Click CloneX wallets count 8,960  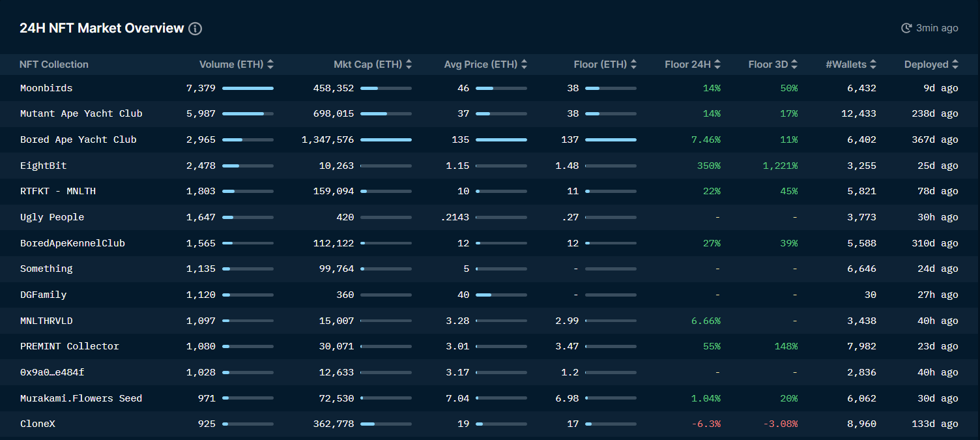(862, 424)
